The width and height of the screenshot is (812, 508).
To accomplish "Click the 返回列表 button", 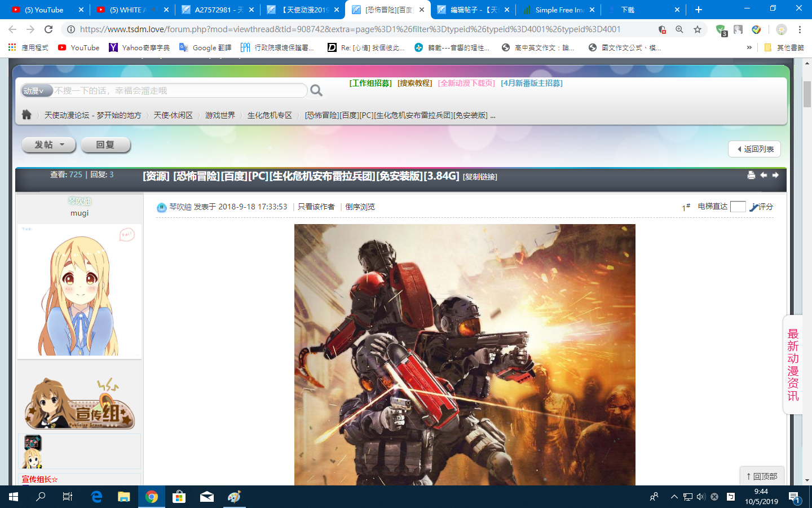I will coord(754,149).
